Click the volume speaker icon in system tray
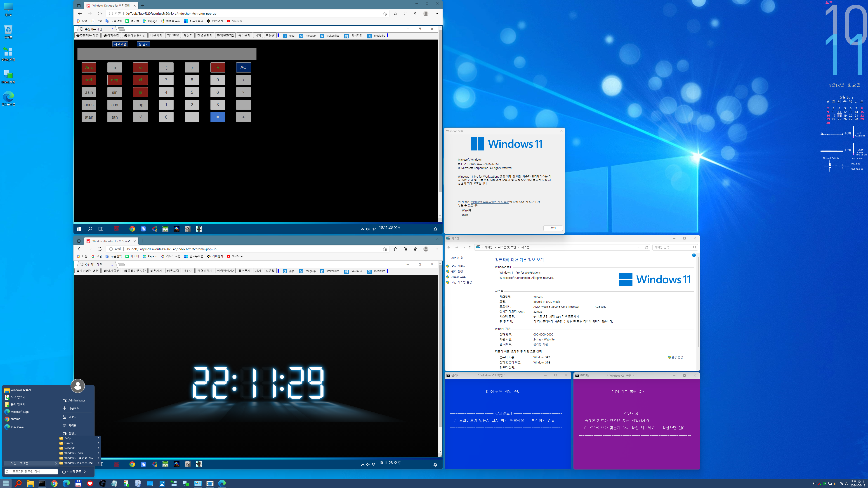This screenshot has height=488, width=868. pyautogui.click(x=814, y=484)
